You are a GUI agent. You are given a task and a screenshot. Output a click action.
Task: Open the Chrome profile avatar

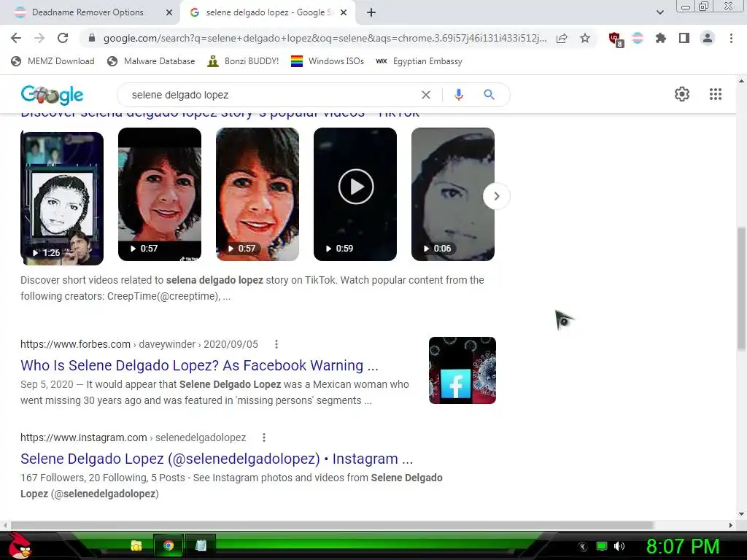[x=708, y=38]
